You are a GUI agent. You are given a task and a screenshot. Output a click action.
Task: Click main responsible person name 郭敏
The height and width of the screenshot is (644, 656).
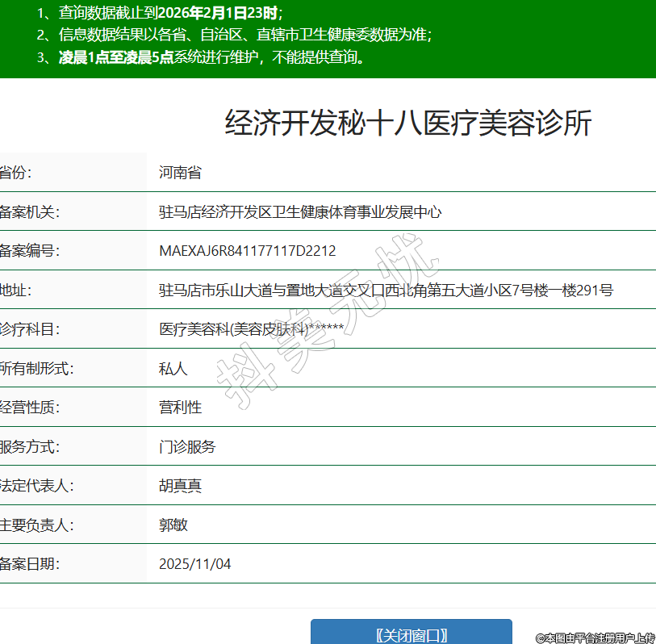[x=173, y=525]
